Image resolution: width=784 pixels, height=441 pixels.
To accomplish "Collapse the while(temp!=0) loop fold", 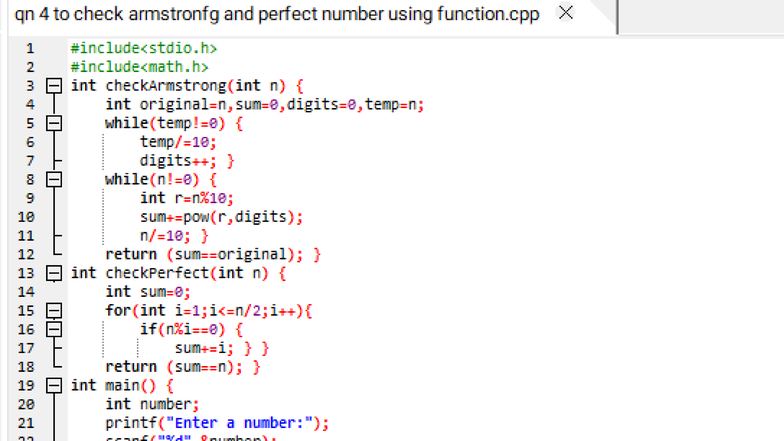I will pyautogui.click(x=56, y=124).
